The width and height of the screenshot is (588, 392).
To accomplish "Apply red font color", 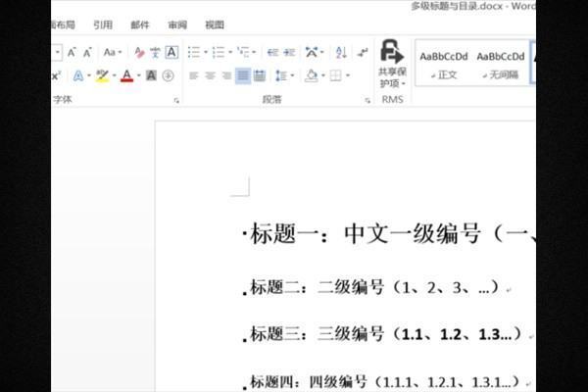I will pyautogui.click(x=126, y=76).
